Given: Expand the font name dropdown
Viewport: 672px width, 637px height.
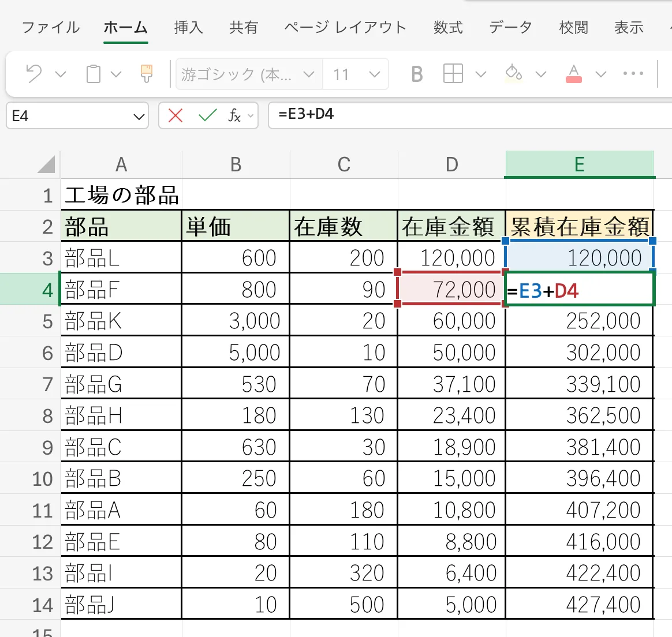Looking at the screenshot, I should (309, 74).
